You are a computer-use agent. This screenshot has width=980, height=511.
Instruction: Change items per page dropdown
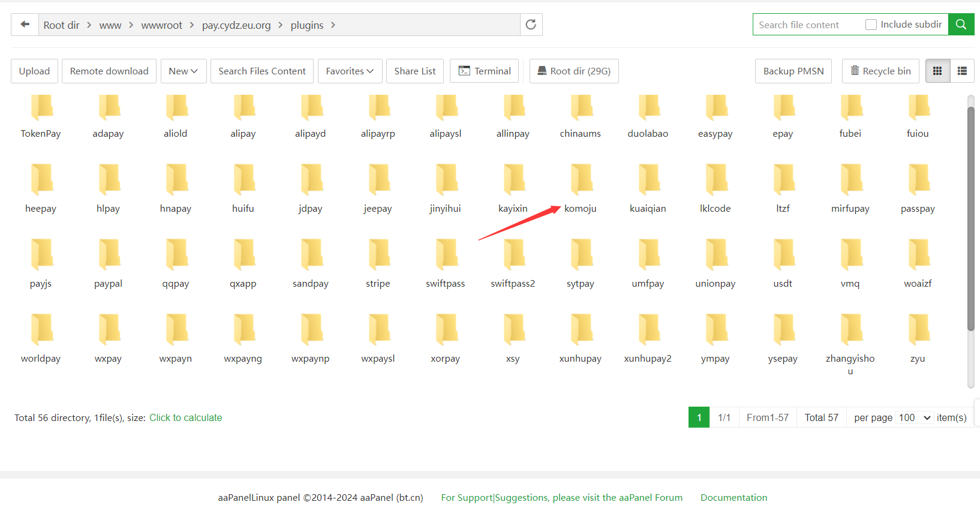tap(914, 417)
